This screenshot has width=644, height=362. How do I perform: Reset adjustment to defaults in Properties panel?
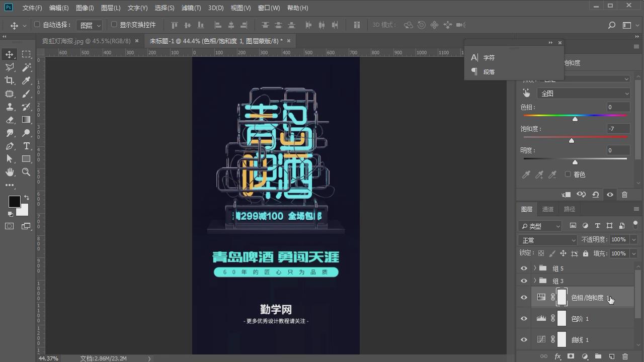click(595, 195)
